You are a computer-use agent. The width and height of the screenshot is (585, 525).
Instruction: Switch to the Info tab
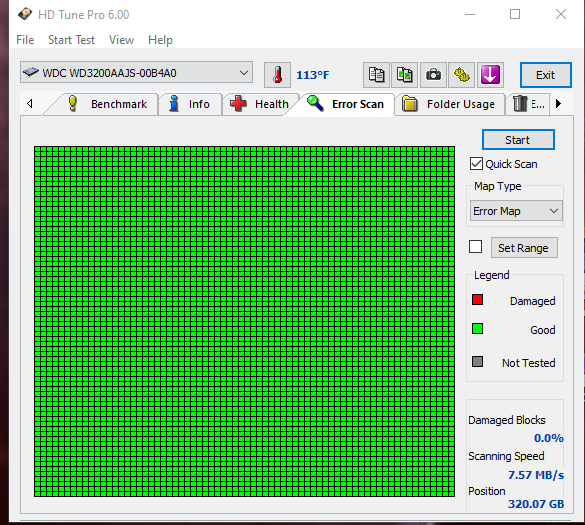(190, 104)
